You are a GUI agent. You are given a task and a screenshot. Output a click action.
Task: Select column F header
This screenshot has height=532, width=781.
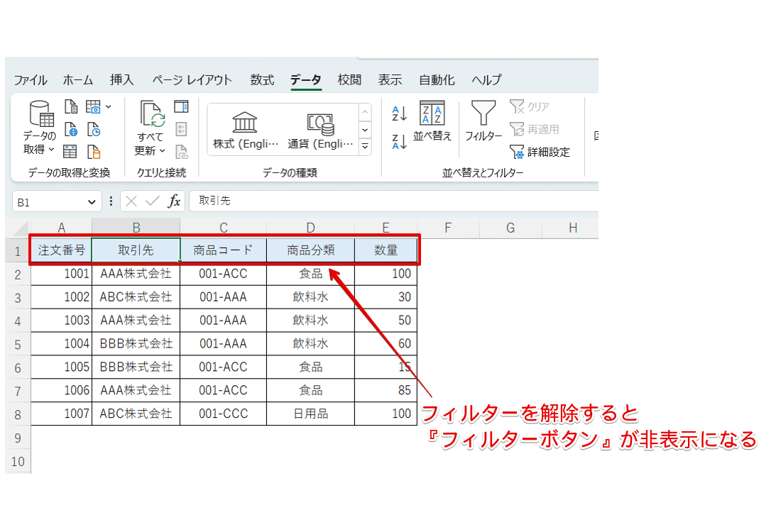[x=448, y=228]
